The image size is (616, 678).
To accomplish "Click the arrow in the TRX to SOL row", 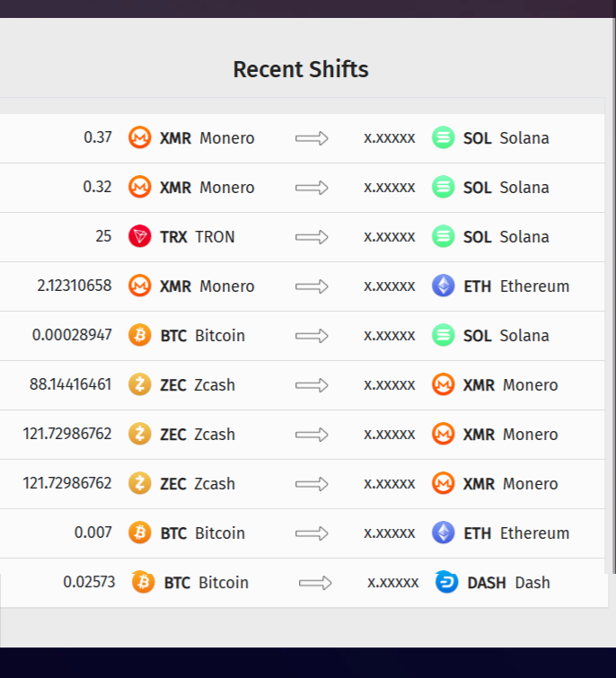I will pos(312,237).
